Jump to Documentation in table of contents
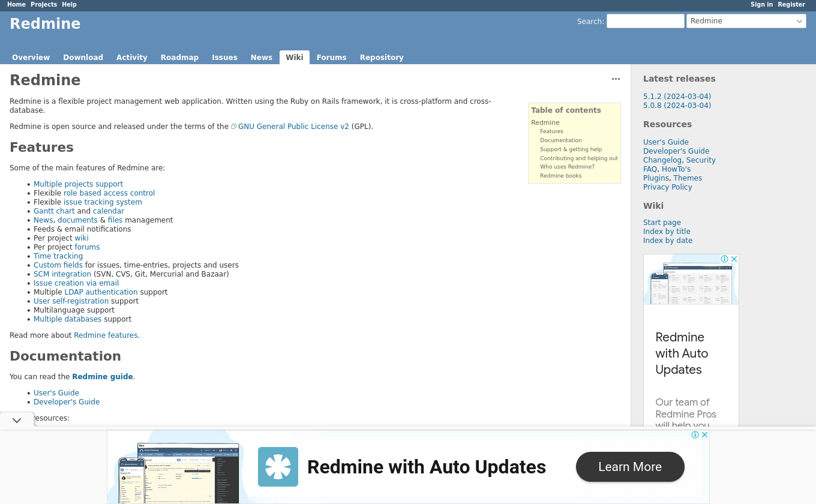816x504 pixels. click(561, 140)
